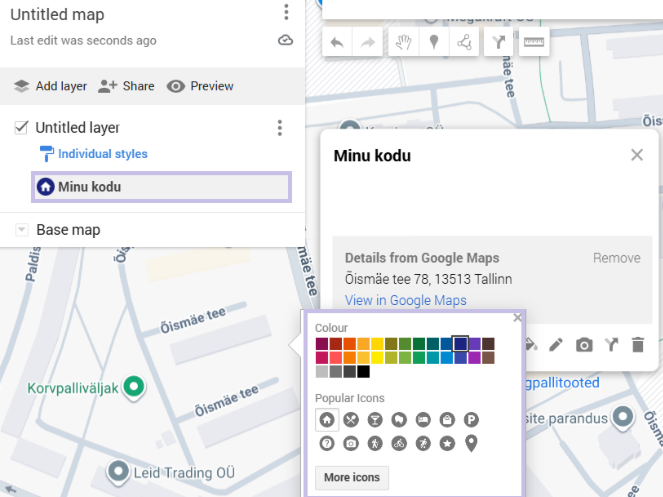
Task: Open the Preview option
Action: 200,86
